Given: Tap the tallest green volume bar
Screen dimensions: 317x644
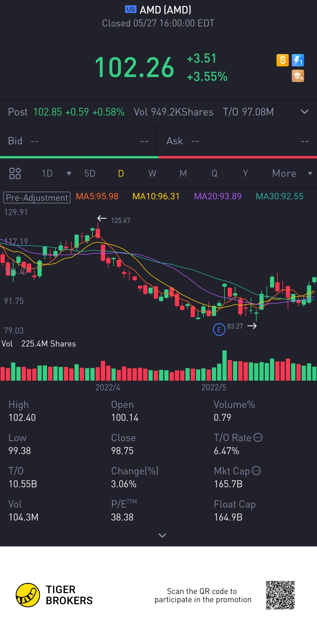Looking at the screenshot, I should (x=225, y=365).
